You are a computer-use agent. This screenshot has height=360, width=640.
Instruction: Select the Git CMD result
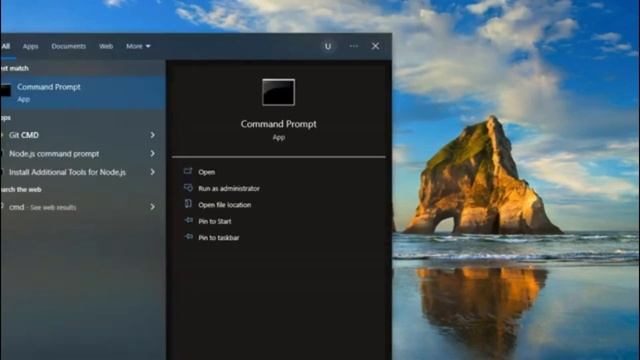click(x=83, y=135)
